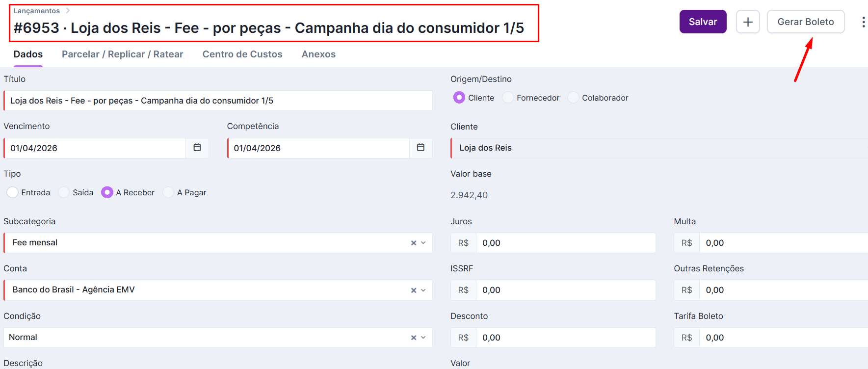Switch to the Centro de Custos tab
Viewport: 868px width, 369px height.
[242, 54]
